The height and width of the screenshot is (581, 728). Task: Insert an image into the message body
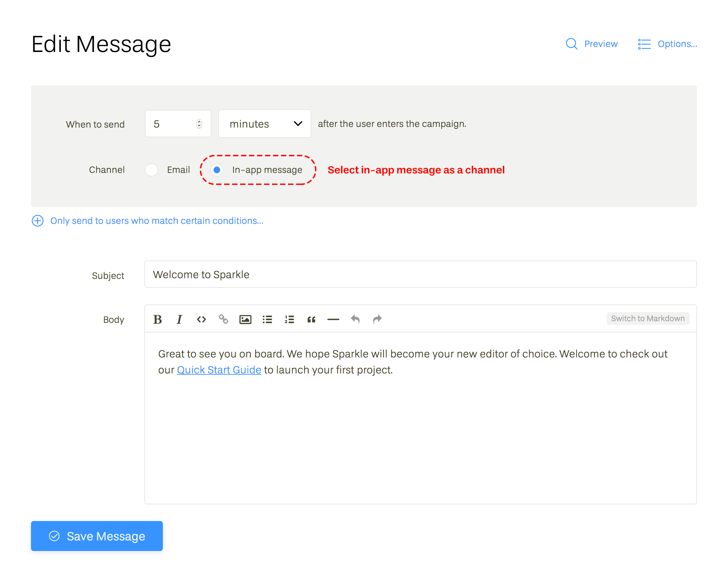click(245, 319)
